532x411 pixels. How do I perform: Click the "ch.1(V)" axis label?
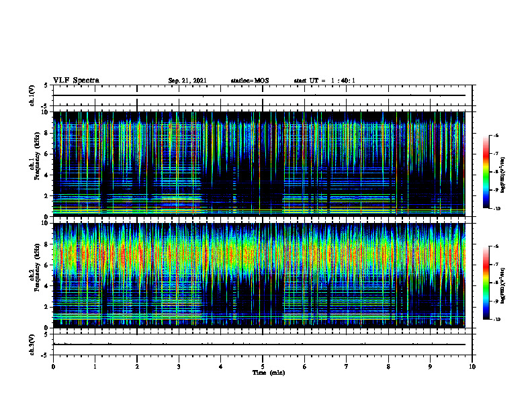(32, 95)
